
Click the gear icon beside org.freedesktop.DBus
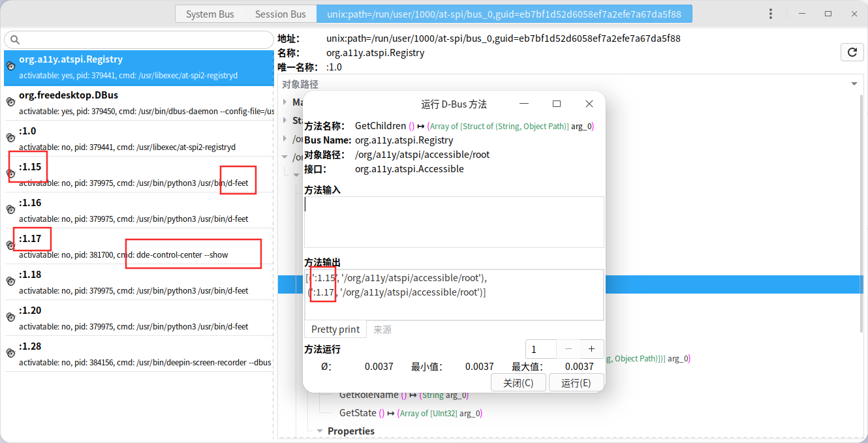point(10,102)
